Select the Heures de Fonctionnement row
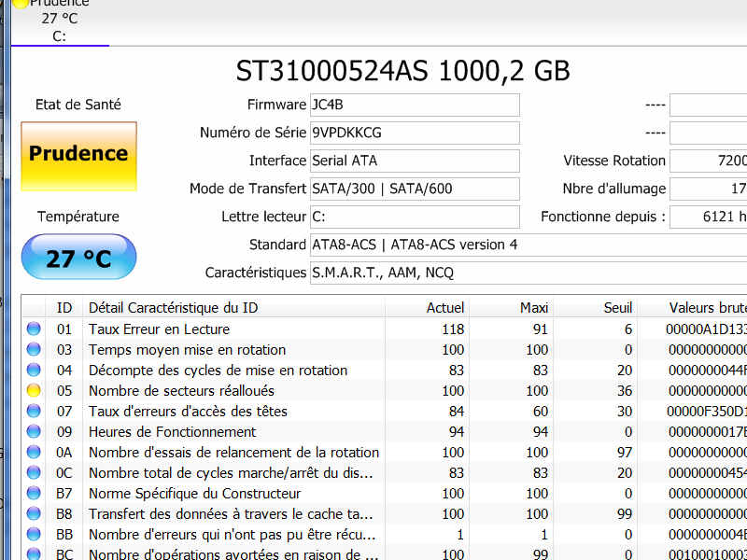Viewport: 747px width, 560px height. (385, 431)
